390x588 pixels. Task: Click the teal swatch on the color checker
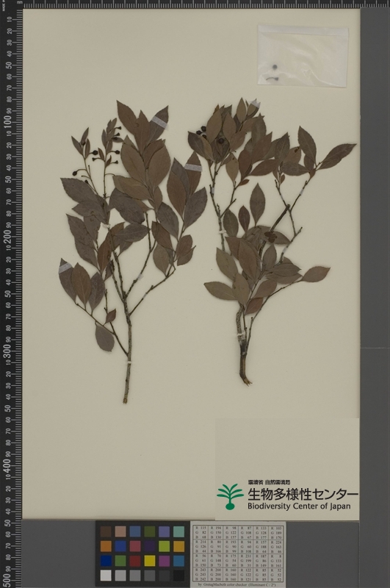pos(178,531)
